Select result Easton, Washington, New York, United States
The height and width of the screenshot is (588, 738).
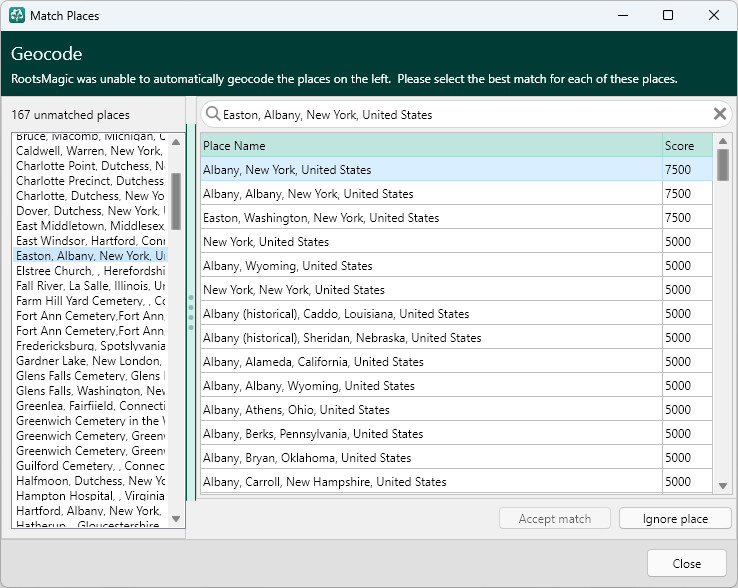click(431, 217)
